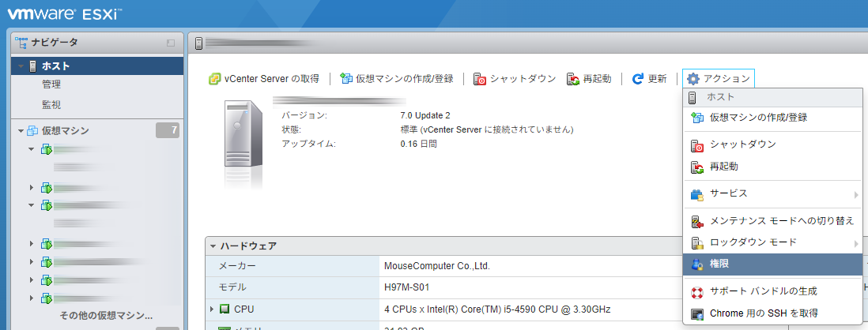
Task: Click the メーカー value MouseComputer Co.,Ltd.
Action: [437, 266]
